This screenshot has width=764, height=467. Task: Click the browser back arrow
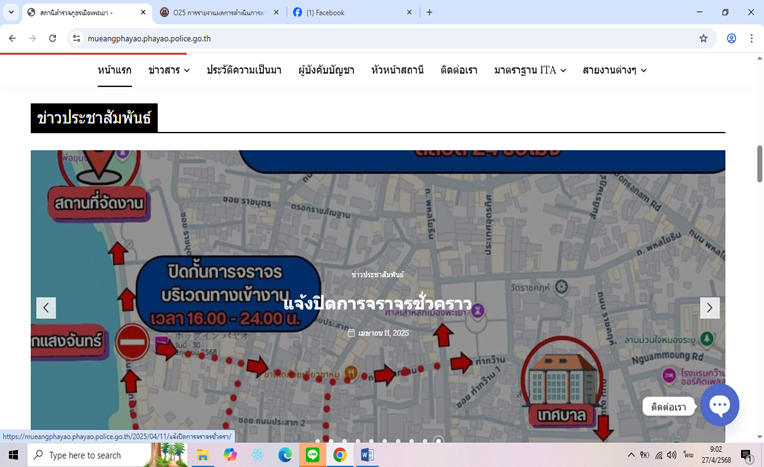click(x=12, y=38)
